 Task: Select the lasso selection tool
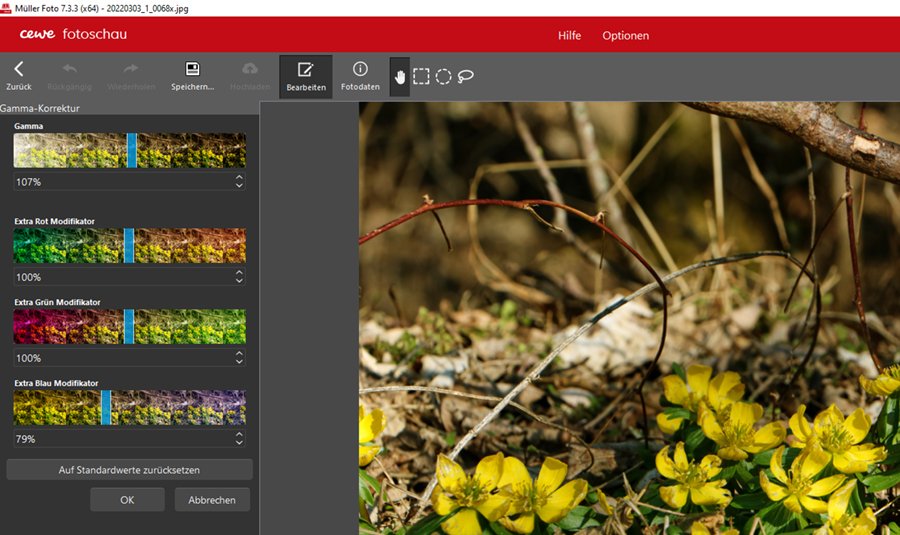(465, 77)
